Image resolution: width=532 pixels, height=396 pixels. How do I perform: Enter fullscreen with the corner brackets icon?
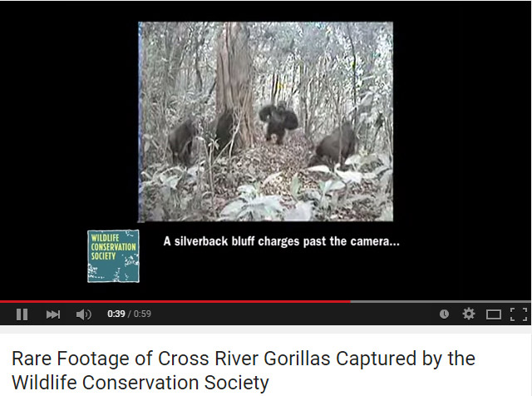pos(519,314)
